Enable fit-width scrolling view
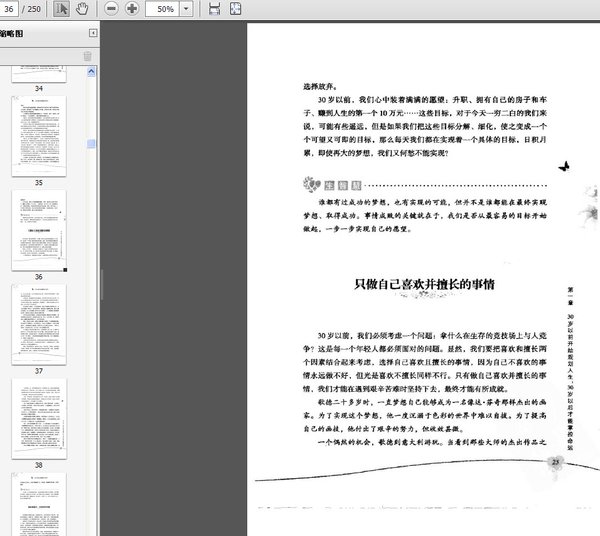 point(214,9)
